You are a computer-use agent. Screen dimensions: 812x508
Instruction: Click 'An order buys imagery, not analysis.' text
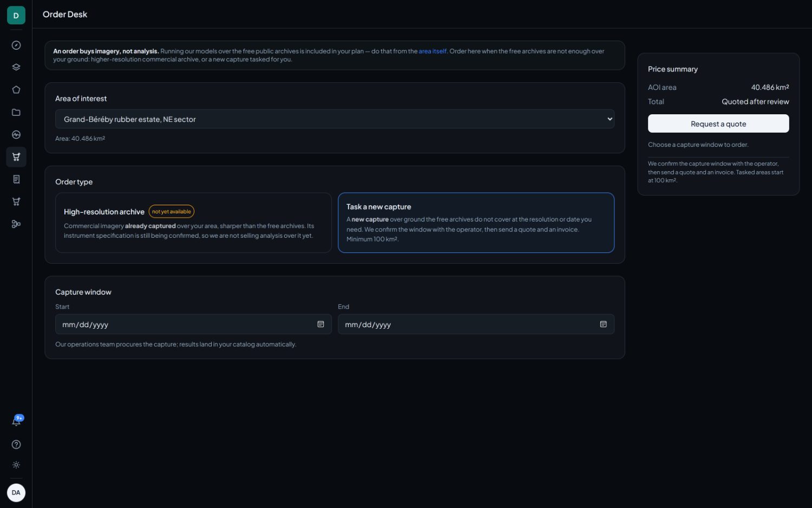coord(106,51)
